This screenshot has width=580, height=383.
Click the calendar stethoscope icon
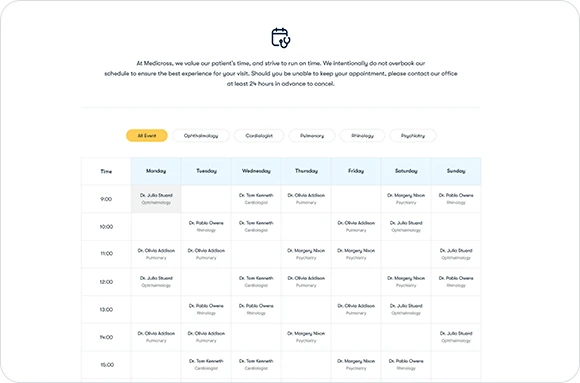tap(281, 38)
